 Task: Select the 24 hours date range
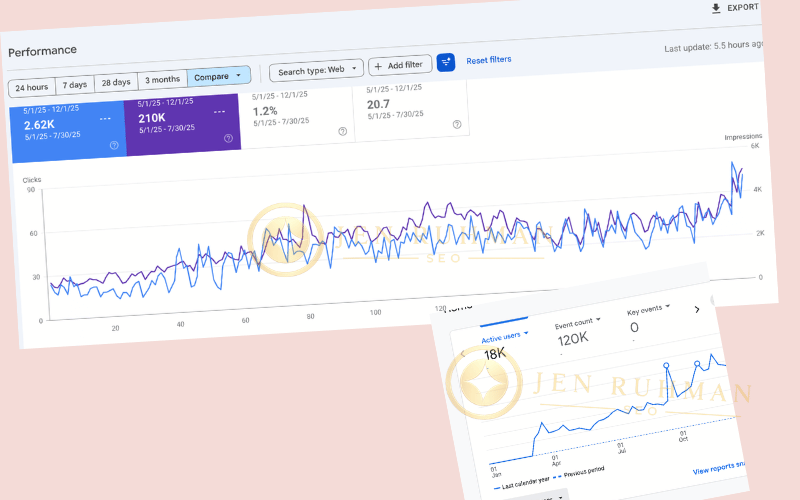click(x=32, y=88)
